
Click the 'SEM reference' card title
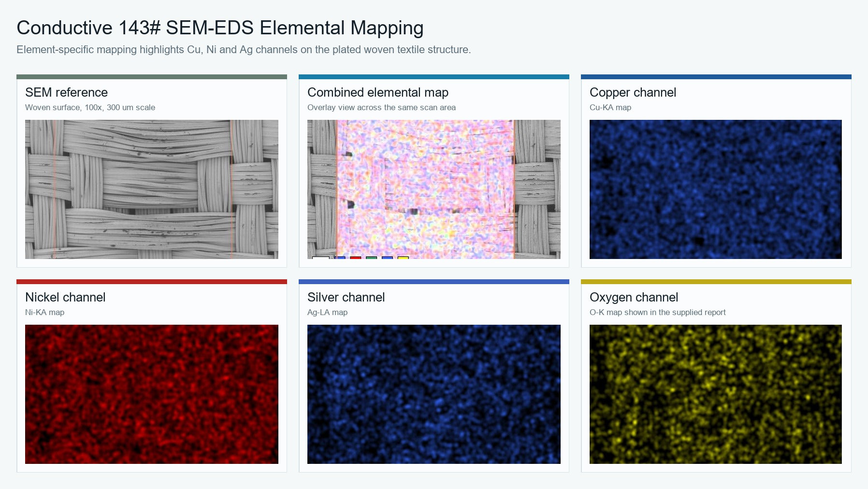(67, 92)
